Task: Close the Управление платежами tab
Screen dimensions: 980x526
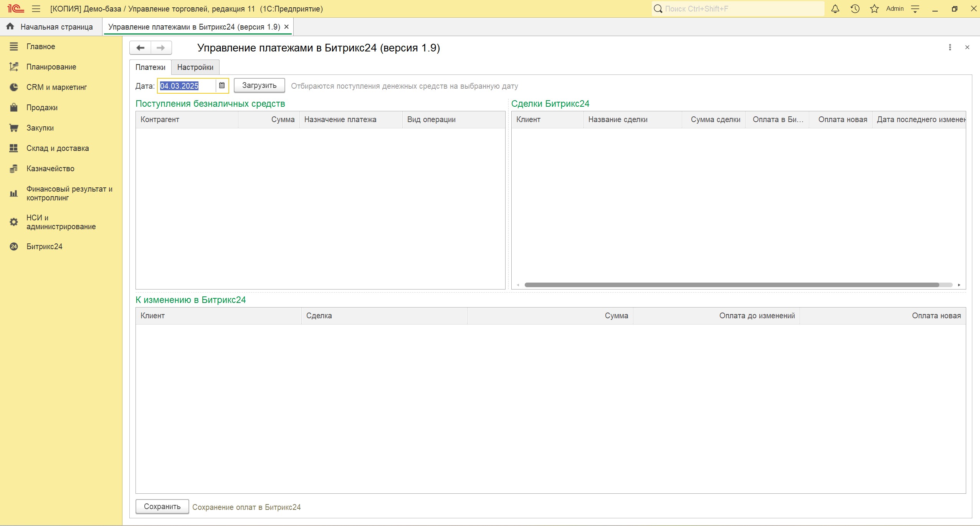Action: (286, 27)
